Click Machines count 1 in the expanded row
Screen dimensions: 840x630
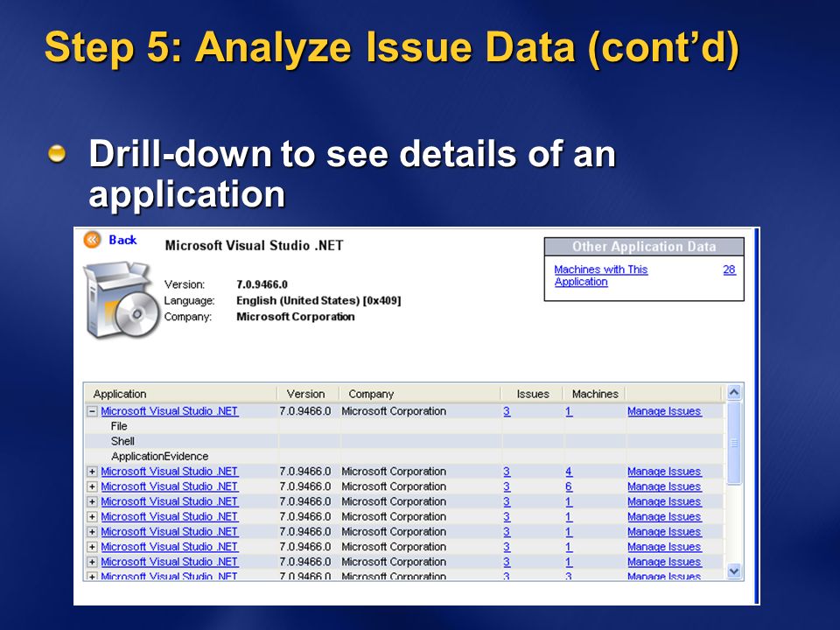coord(569,411)
